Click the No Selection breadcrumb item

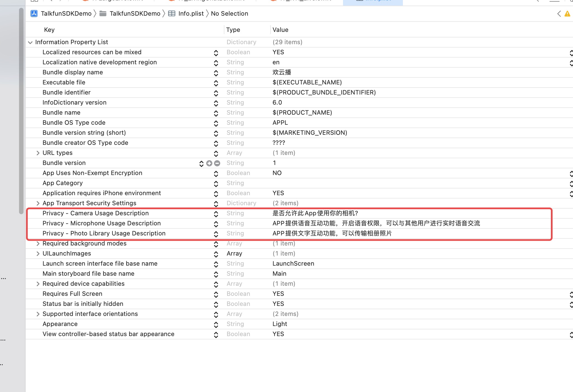(x=229, y=13)
